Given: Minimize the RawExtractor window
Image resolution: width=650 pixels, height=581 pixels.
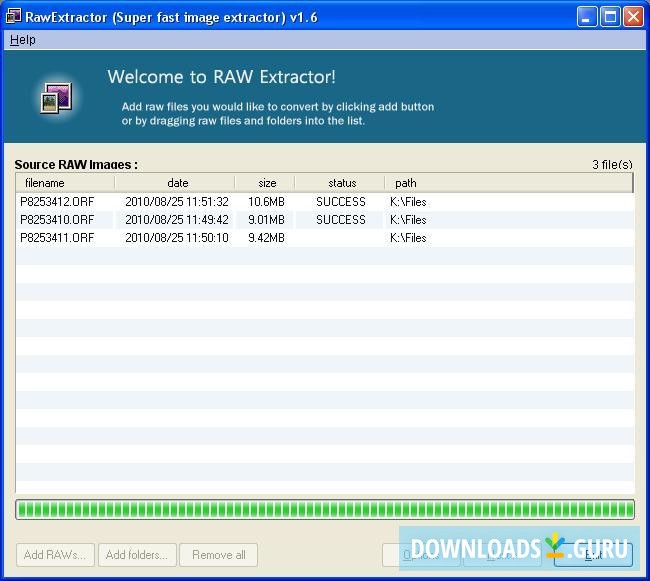Looking at the screenshot, I should tap(587, 17).
